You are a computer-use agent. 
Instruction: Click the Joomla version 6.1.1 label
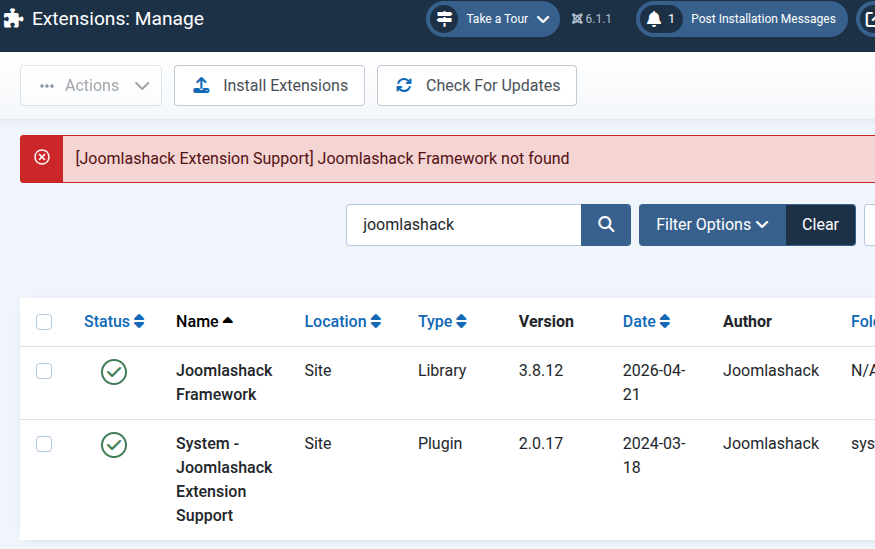[592, 19]
